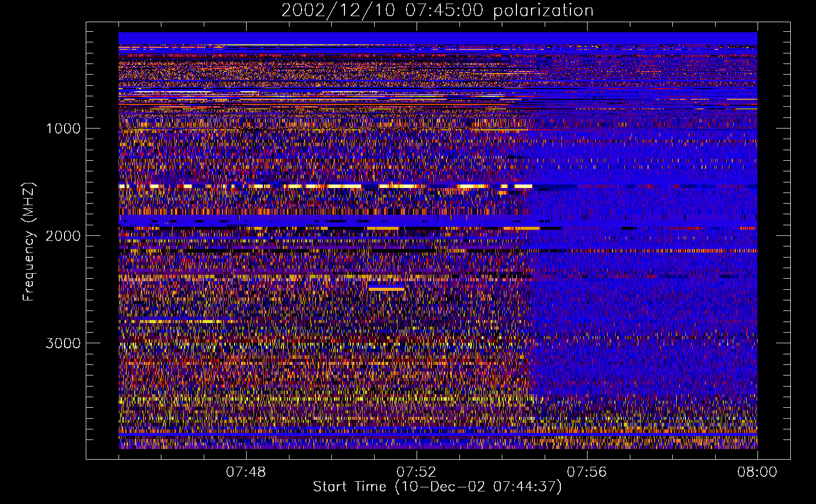
Task: Click the short orange burst near 2500 MHz
Action: coord(386,289)
